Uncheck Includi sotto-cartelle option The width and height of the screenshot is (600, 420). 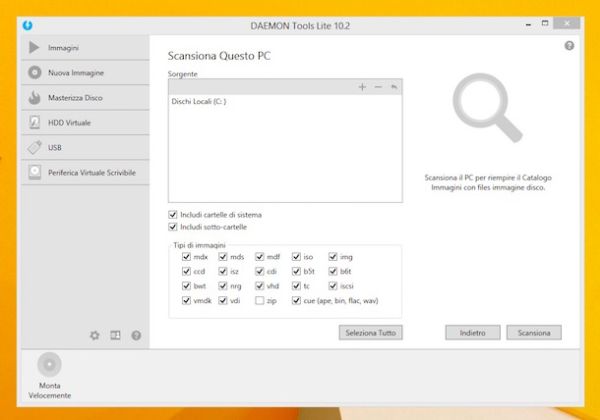point(173,227)
